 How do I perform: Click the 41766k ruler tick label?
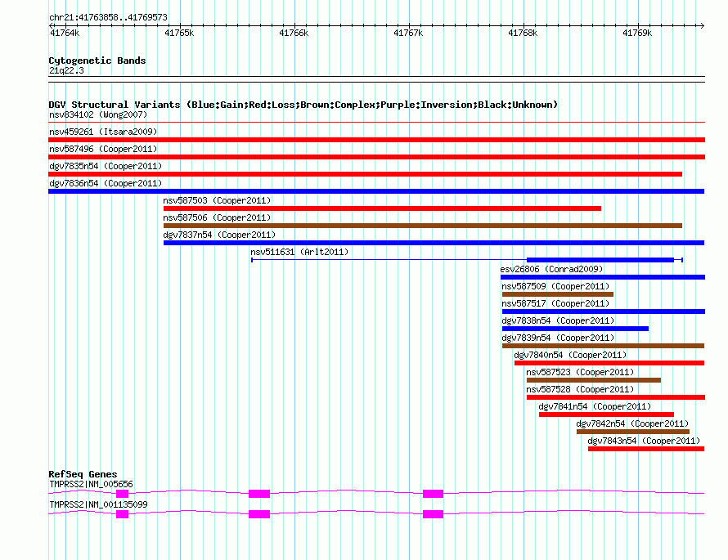(x=294, y=33)
